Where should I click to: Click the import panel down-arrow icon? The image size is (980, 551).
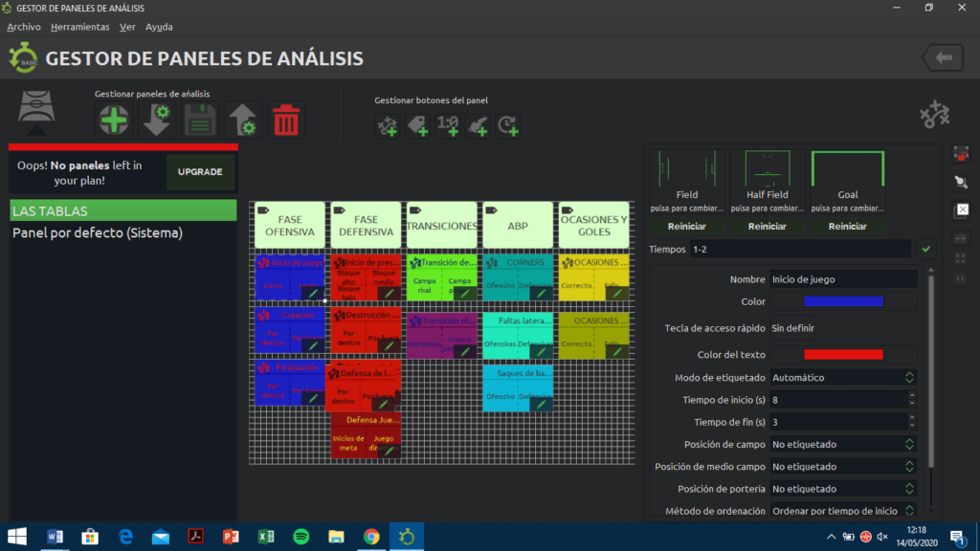point(157,121)
